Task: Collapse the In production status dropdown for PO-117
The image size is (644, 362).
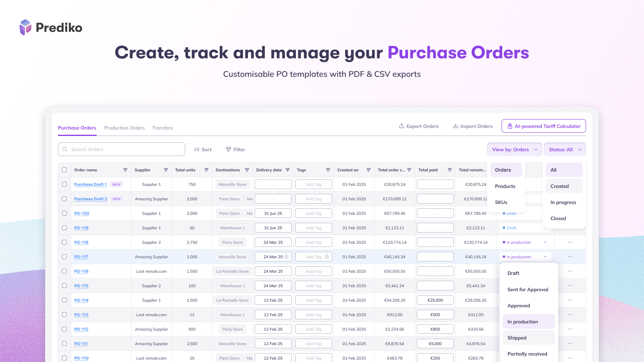Action: (x=525, y=257)
